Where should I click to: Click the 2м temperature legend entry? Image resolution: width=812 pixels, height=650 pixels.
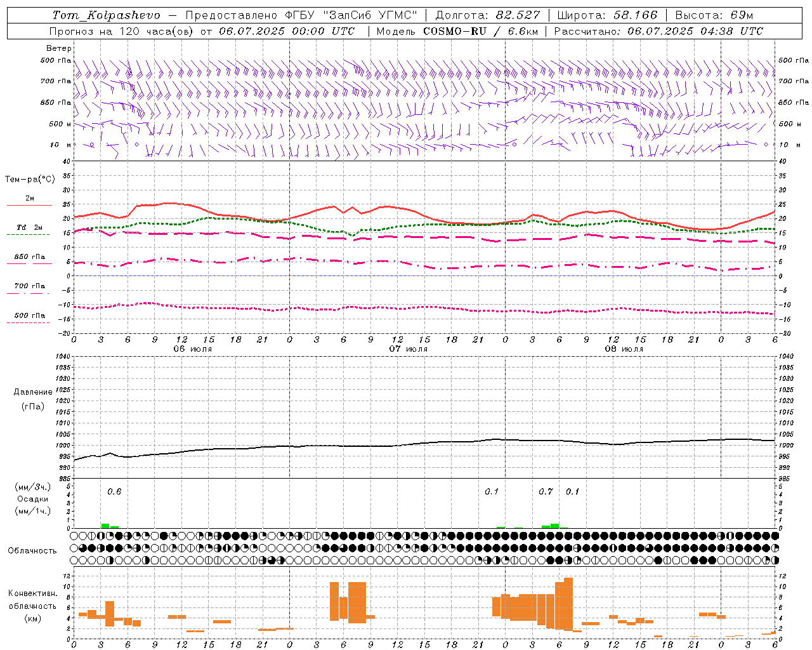pos(30,199)
